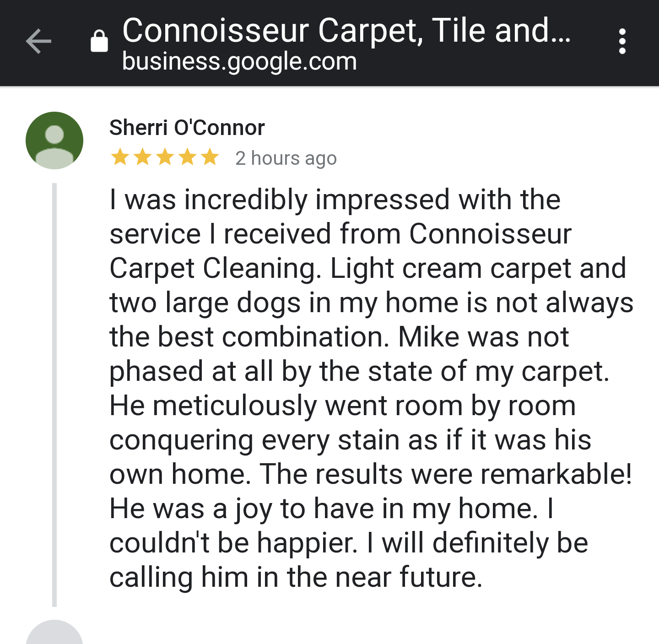The height and width of the screenshot is (644, 659).
Task: Click the fourth gold rating star
Action: (x=187, y=157)
